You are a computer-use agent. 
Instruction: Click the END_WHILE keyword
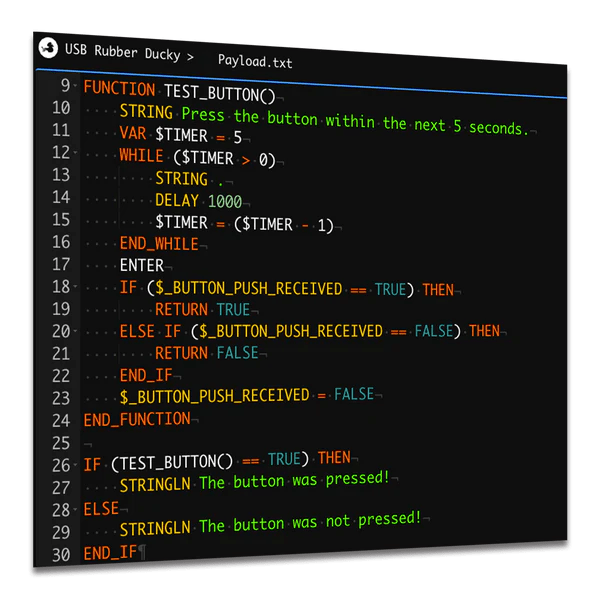(x=159, y=243)
